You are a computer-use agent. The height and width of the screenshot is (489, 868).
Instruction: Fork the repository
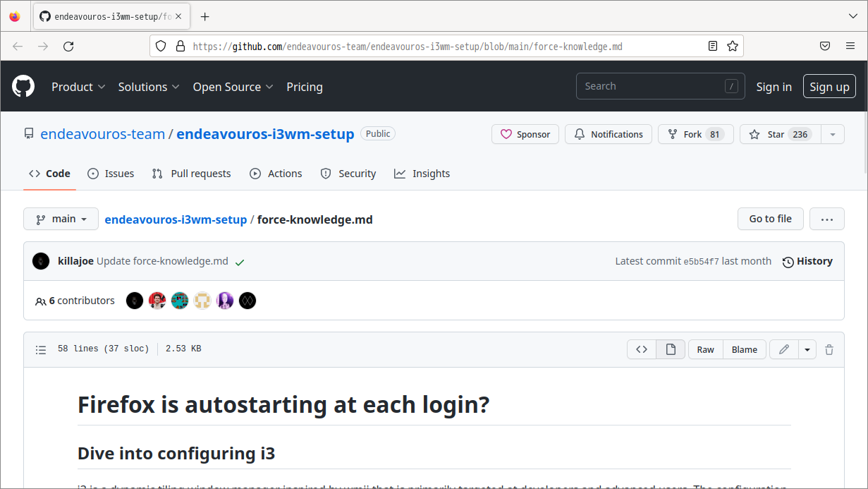(x=695, y=134)
